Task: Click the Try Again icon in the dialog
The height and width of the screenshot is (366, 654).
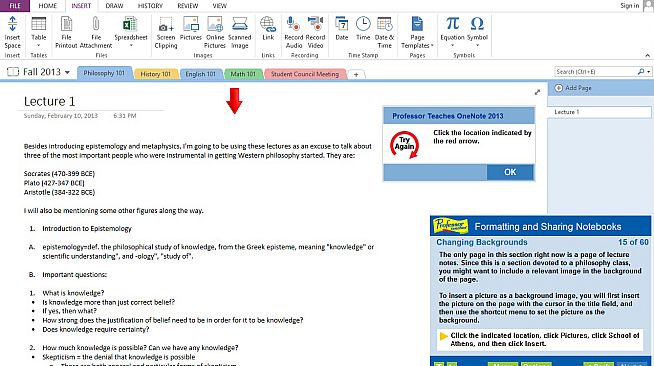Action: click(x=404, y=144)
